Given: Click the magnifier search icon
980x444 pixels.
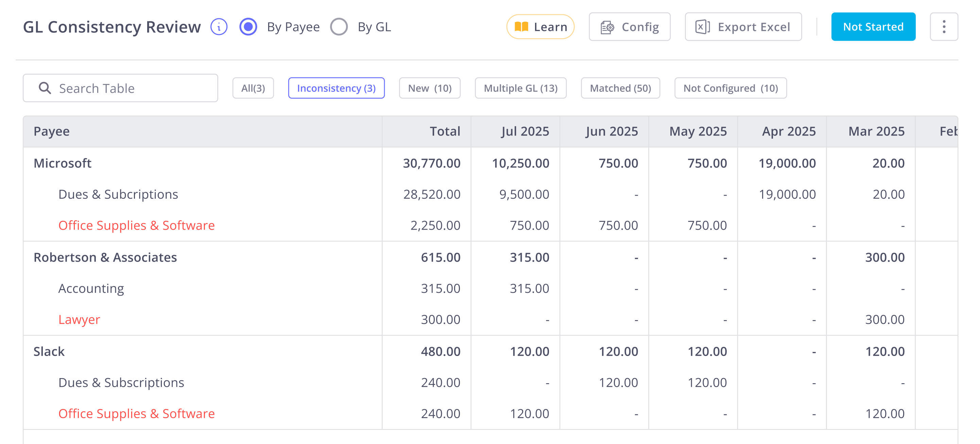Looking at the screenshot, I should click(x=45, y=88).
